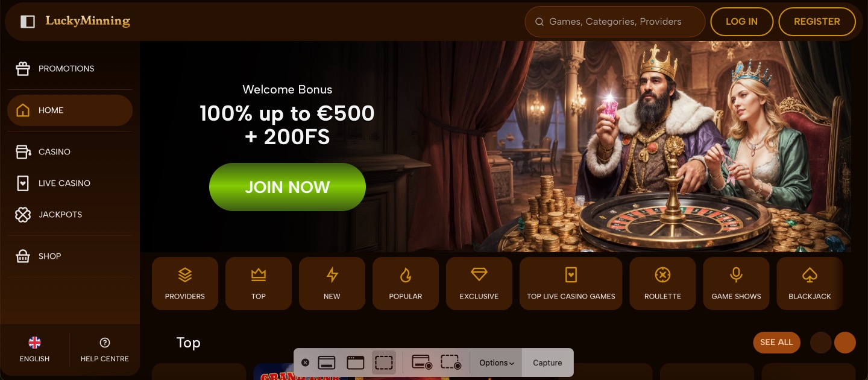Select the Providers category tile
The height and width of the screenshot is (380, 868).
click(x=185, y=283)
